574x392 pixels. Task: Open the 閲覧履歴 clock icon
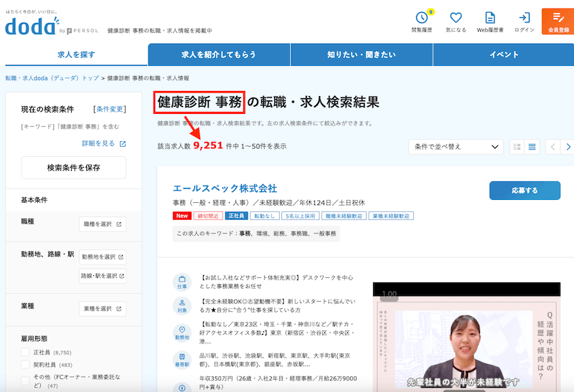click(422, 17)
